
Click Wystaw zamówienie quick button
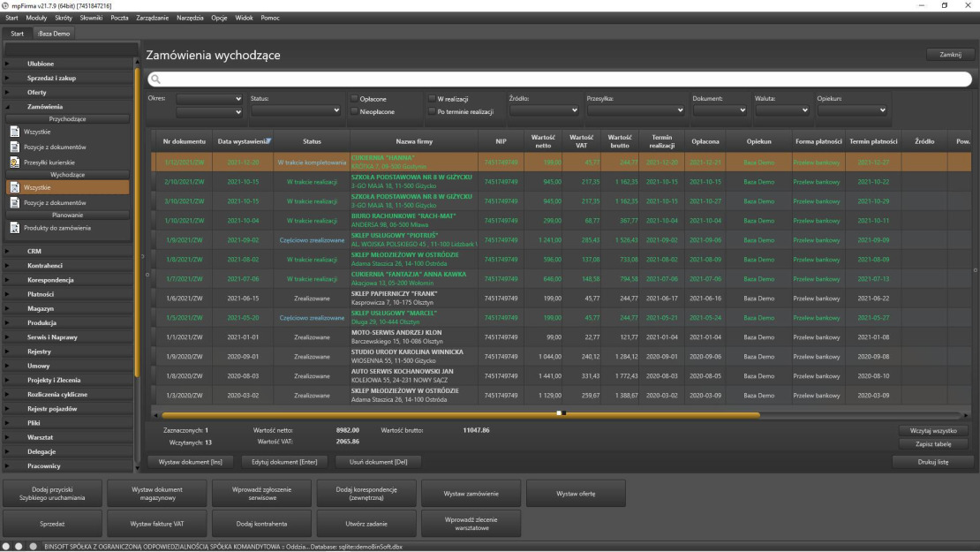(471, 494)
